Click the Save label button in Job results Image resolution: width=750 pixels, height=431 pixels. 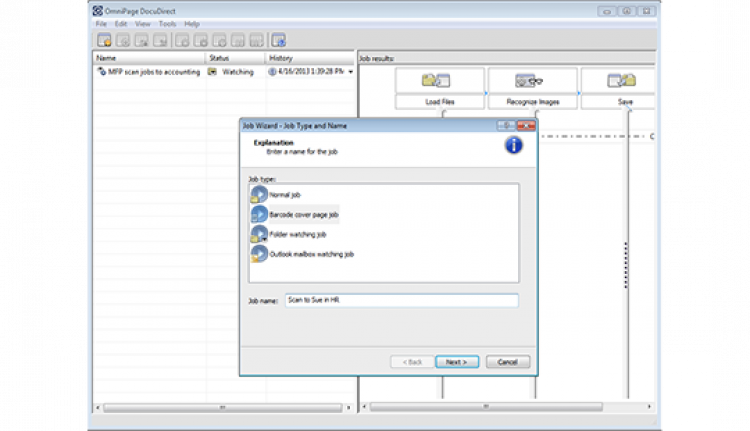click(x=618, y=102)
